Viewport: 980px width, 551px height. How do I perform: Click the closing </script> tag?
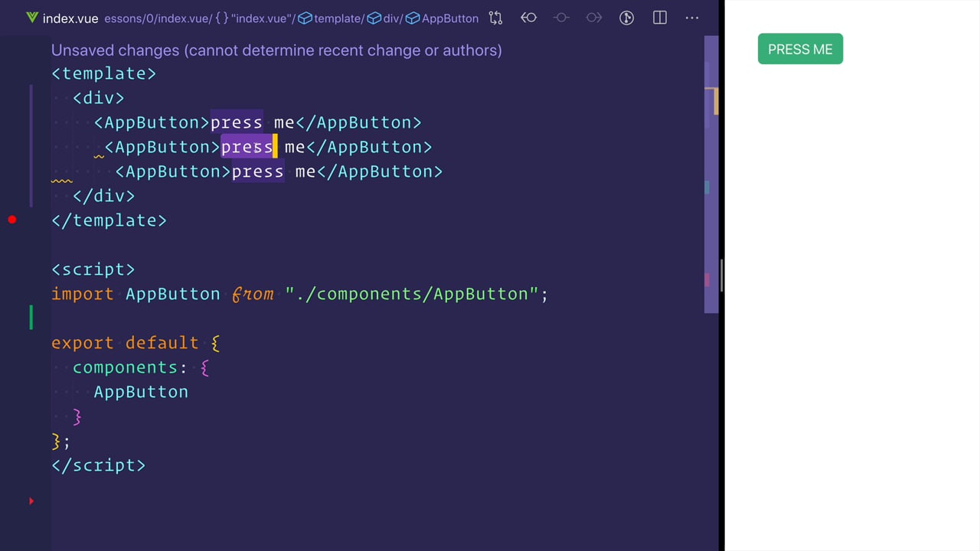(x=98, y=465)
